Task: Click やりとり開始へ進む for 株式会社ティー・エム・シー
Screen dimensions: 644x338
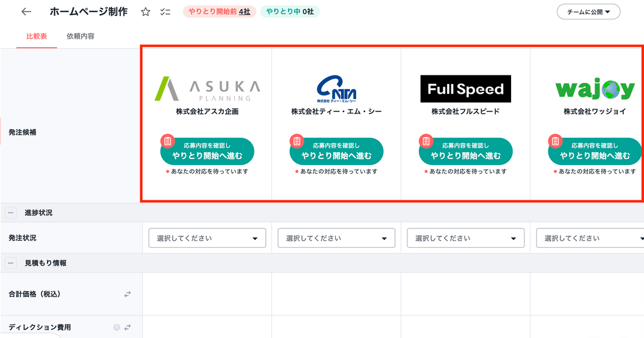Action: click(x=337, y=152)
